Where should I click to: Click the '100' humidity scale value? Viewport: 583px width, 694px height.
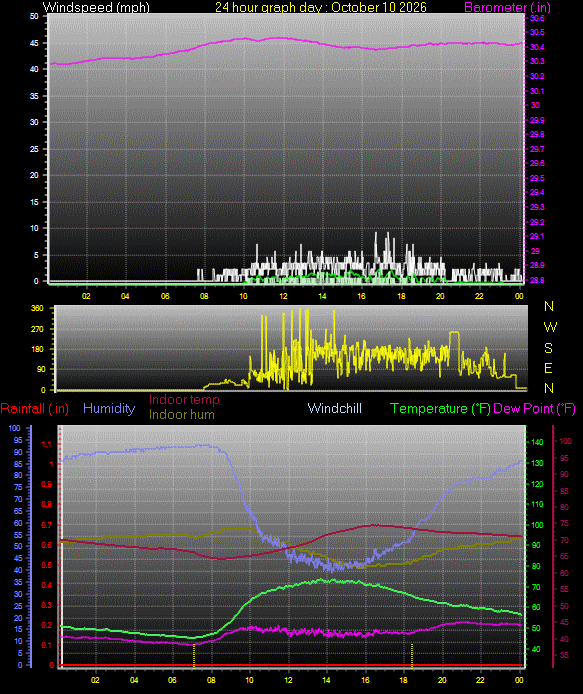click(x=15, y=428)
